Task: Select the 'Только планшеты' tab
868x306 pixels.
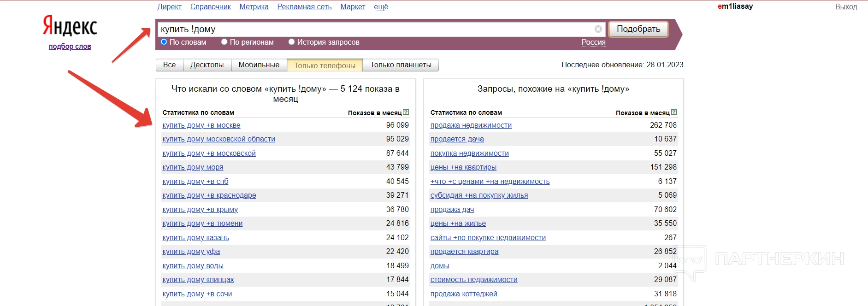Action: click(x=401, y=65)
